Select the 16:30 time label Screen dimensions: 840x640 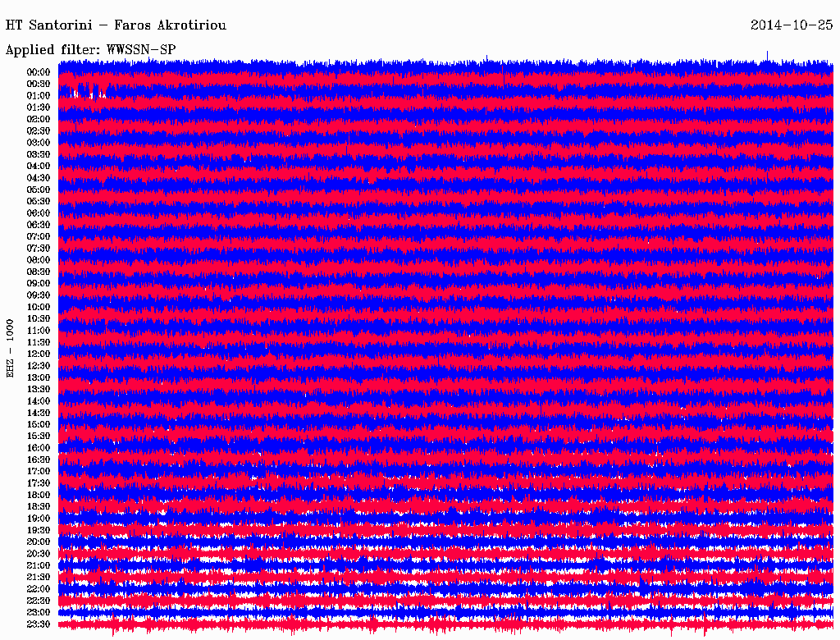(x=39, y=460)
